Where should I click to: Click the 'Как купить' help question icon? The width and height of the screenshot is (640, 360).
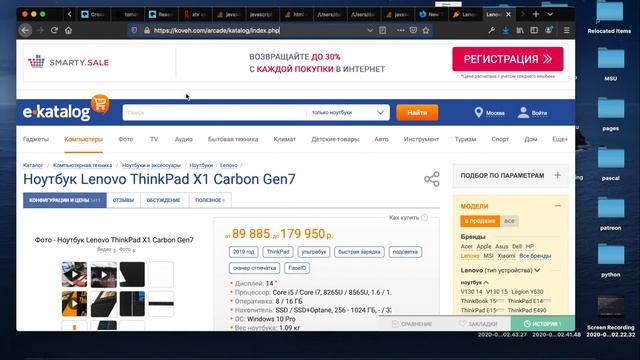click(424, 218)
